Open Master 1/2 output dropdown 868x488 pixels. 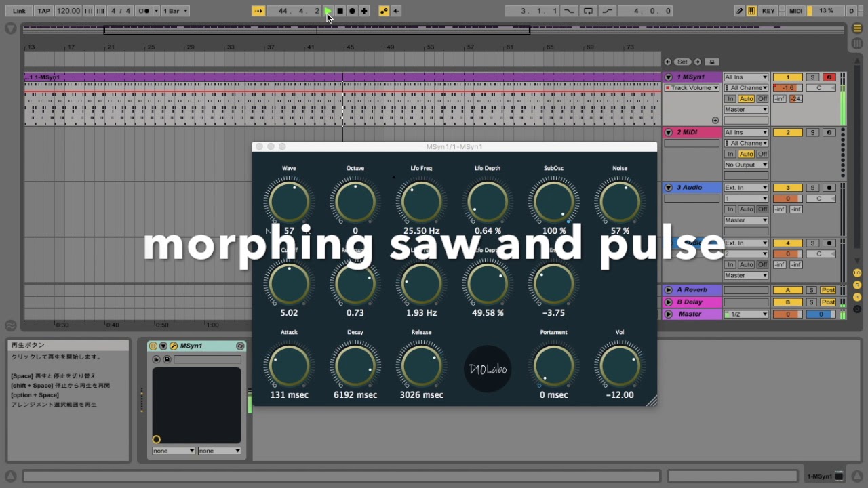coord(746,314)
